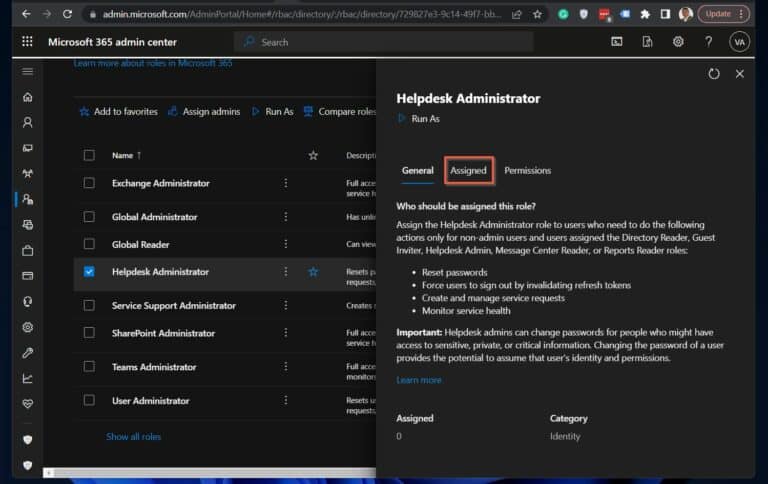Close the Helpdesk Administrator panel
This screenshot has width=768, height=484.
pos(740,74)
